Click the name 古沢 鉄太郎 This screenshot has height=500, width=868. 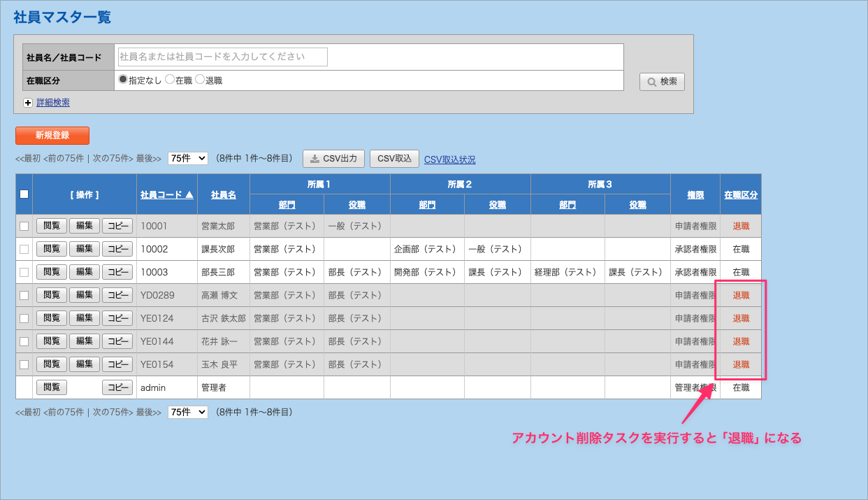[224, 318]
